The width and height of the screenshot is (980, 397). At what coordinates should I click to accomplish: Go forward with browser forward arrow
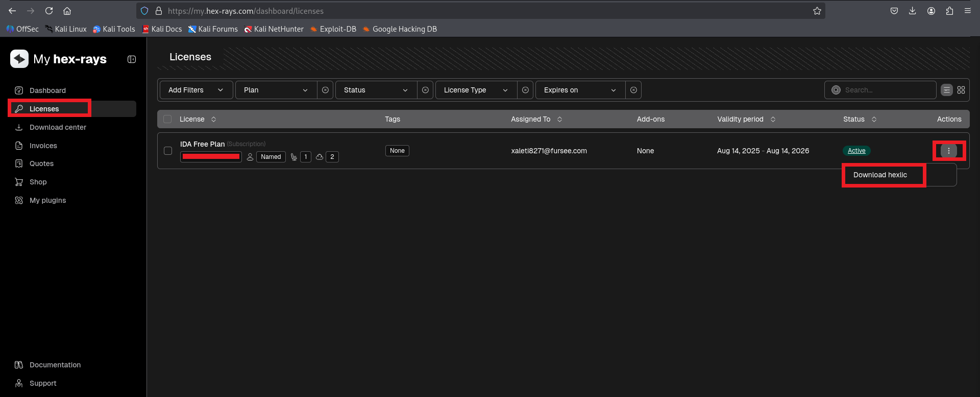click(x=31, y=11)
